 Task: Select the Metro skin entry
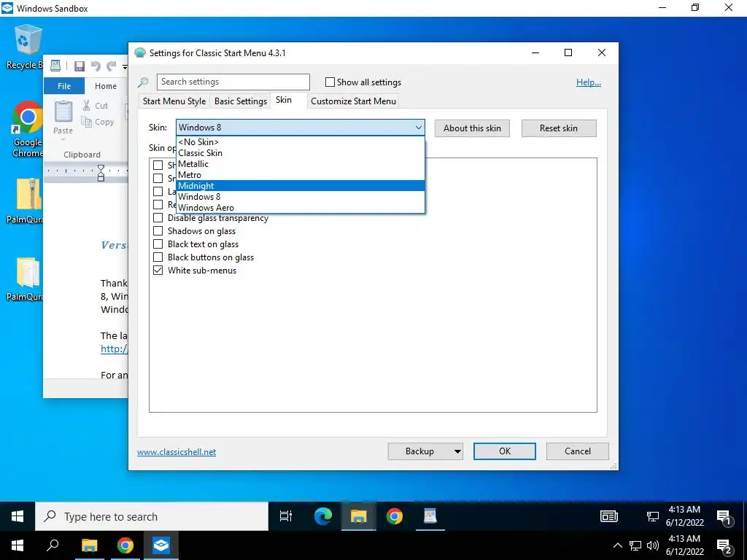(300, 175)
